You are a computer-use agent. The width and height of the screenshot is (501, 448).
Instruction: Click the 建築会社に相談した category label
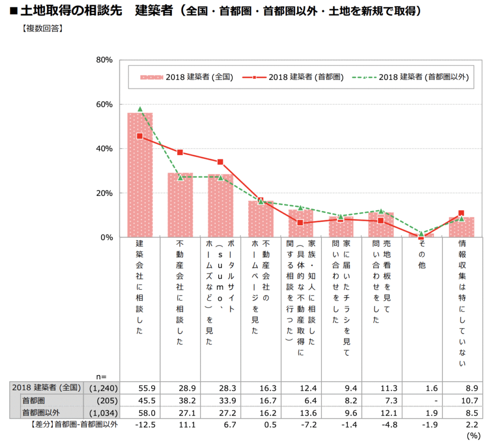139,287
